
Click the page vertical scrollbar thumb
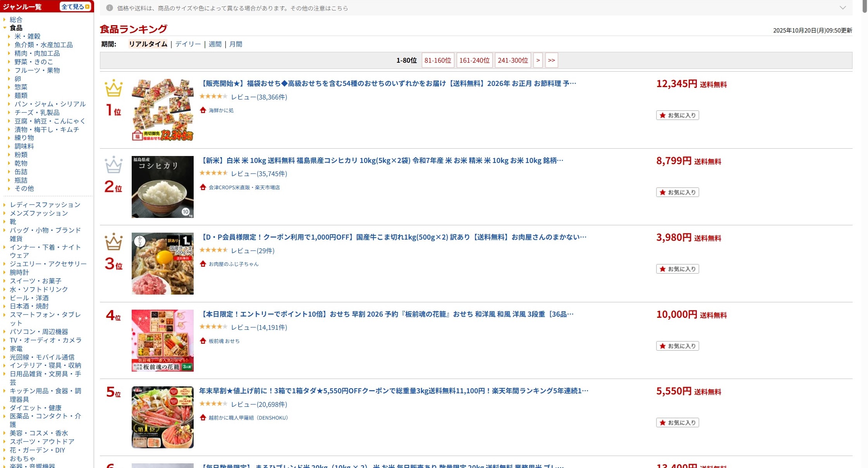pyautogui.click(x=865, y=6)
